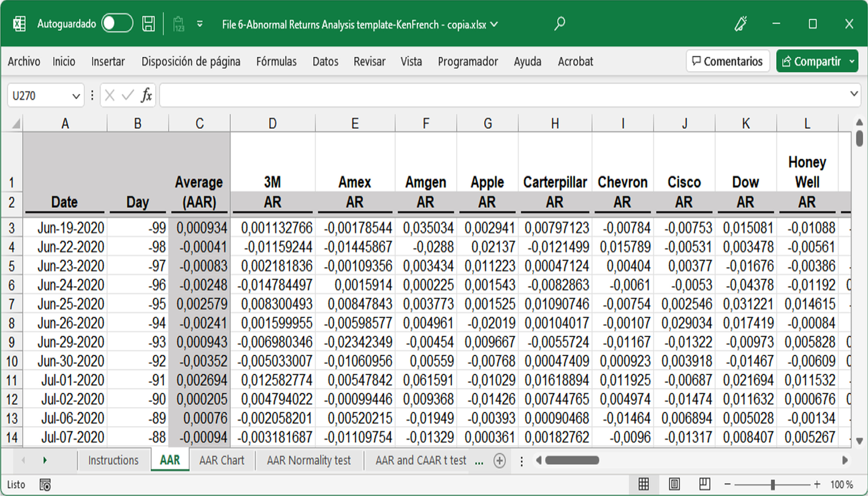Image resolution: width=868 pixels, height=496 pixels.
Task: Click the Save floppy disk icon
Action: pos(148,24)
